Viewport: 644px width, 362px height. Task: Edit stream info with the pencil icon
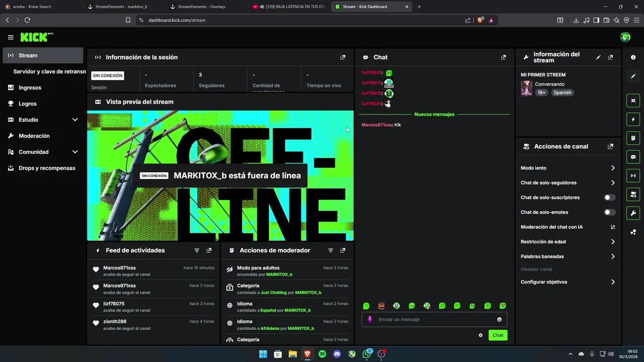pos(598,57)
